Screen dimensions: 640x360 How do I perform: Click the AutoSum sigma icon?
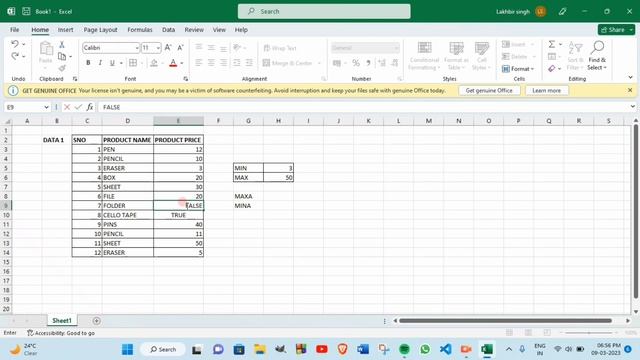(552, 44)
